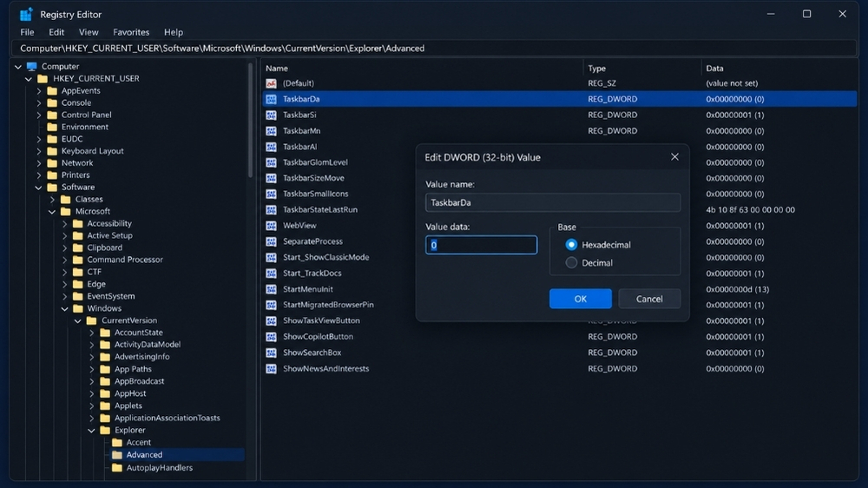The image size is (868, 488).
Task: Click the tree pane vertical scrollbar
Action: 250,120
